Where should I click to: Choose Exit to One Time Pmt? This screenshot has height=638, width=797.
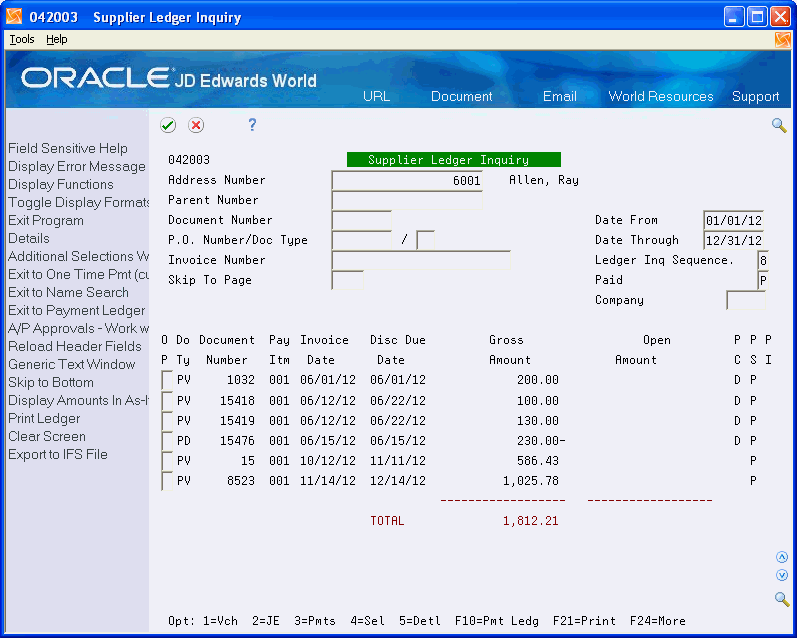[x=78, y=274]
